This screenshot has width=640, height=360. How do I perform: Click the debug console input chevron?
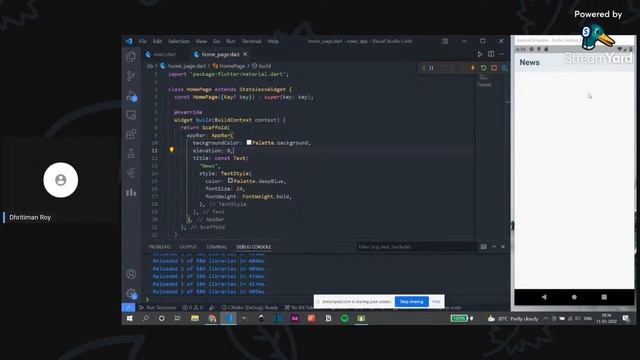click(147, 299)
